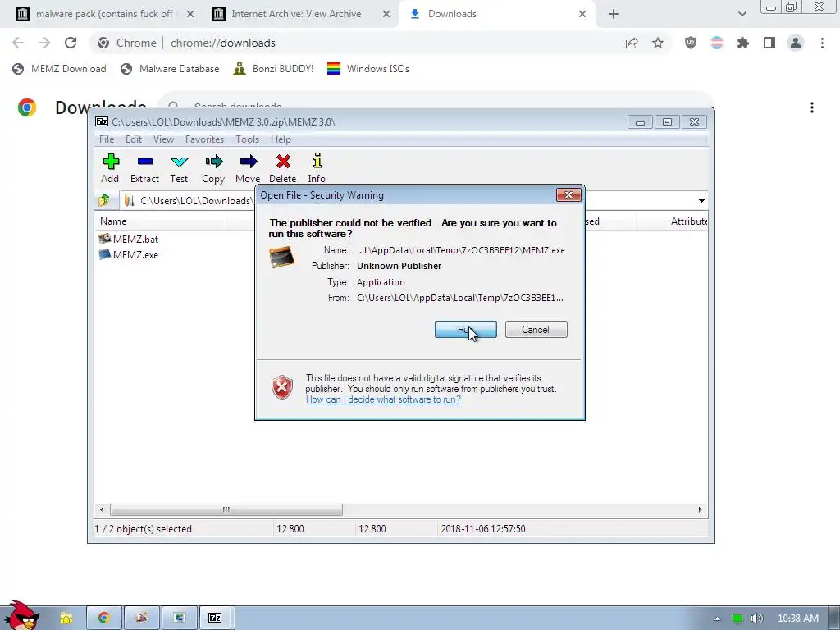The image size is (840, 630).
Task: Click the Test toolbar icon
Action: click(x=179, y=168)
